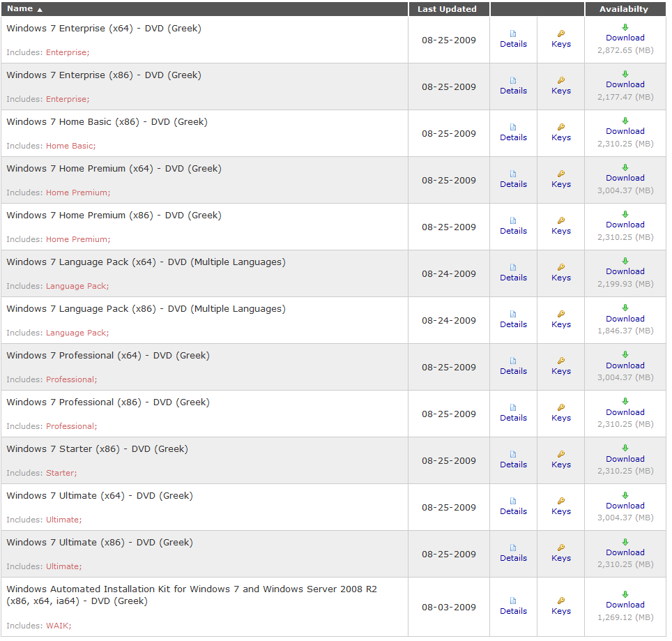The height and width of the screenshot is (641, 672).
Task: Open Download link for Windows 7 Professional (x64)
Action: (625, 365)
